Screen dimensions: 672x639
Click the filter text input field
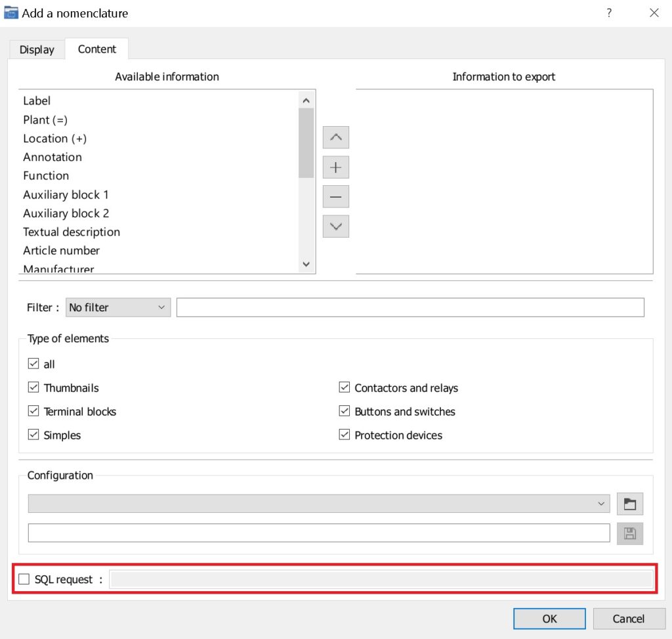(410, 307)
